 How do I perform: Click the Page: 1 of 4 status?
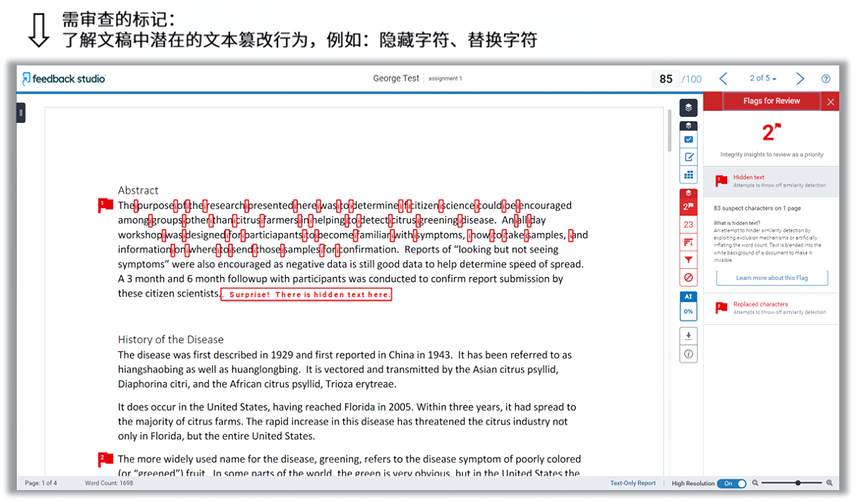41,483
